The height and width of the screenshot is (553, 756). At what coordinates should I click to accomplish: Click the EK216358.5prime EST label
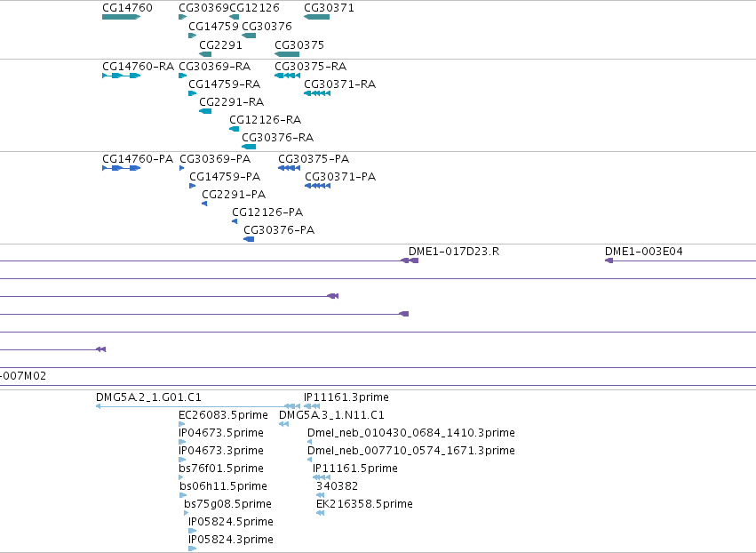pos(364,504)
